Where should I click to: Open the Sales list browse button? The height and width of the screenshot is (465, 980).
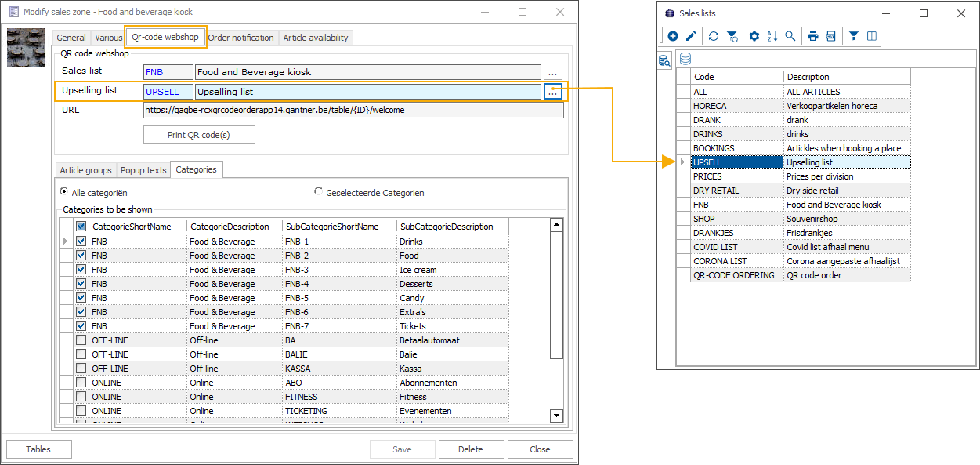[x=553, y=72]
